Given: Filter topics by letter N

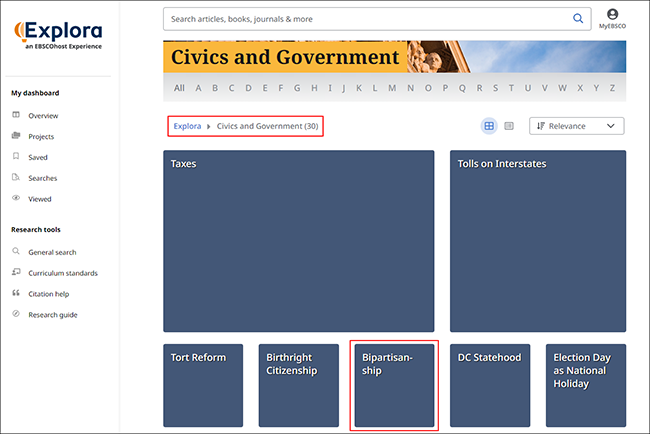Looking at the screenshot, I should tap(410, 88).
